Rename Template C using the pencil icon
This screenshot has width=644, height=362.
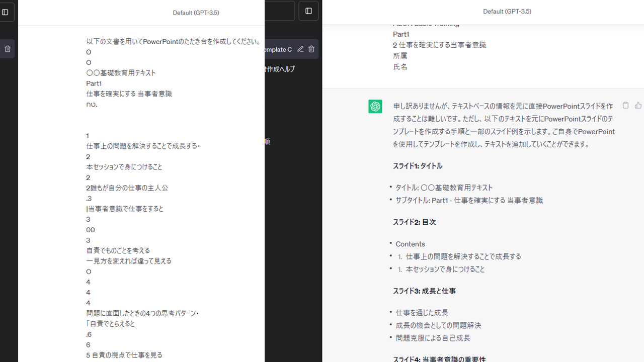click(300, 49)
